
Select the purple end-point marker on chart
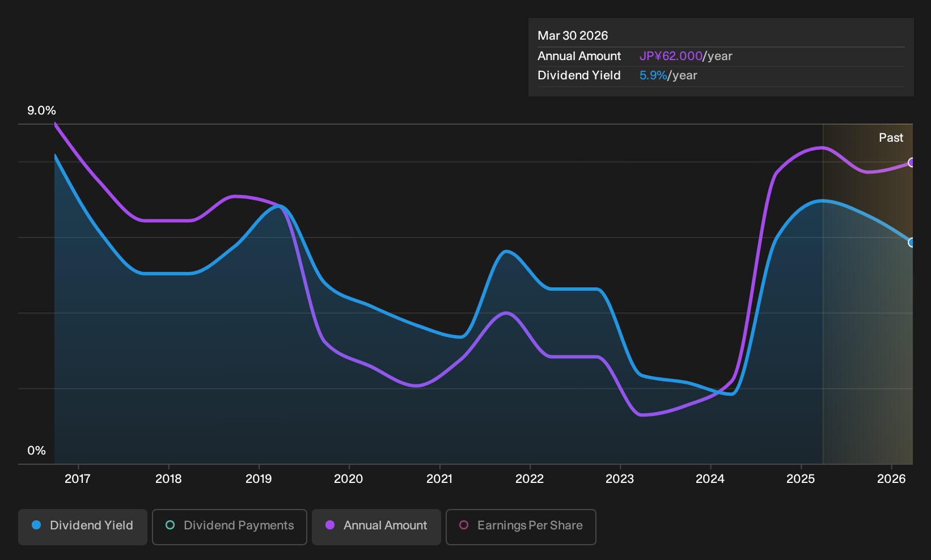(911, 163)
